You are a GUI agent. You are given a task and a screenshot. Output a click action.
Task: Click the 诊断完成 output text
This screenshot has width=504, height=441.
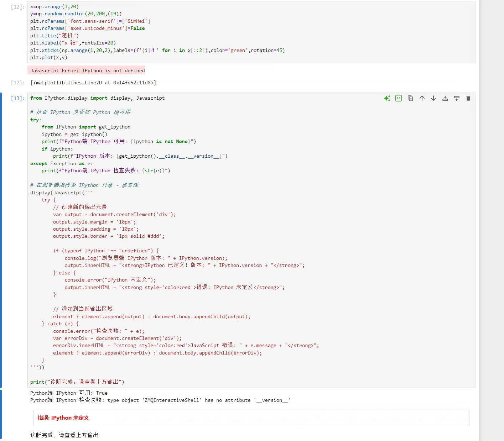64,435
